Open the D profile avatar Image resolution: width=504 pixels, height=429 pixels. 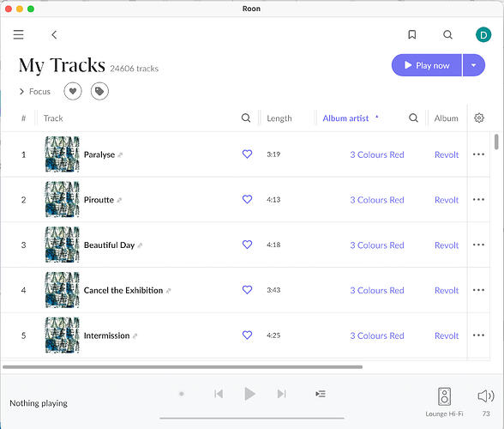[x=483, y=35]
